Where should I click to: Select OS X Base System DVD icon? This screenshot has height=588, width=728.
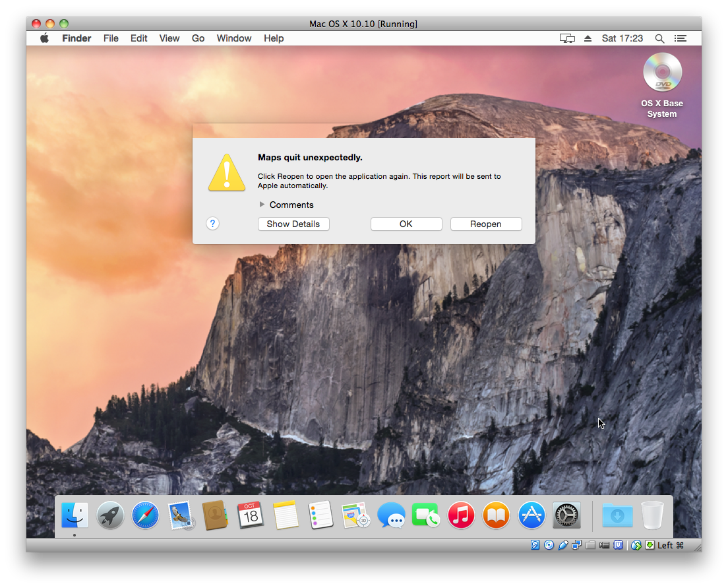coord(662,72)
